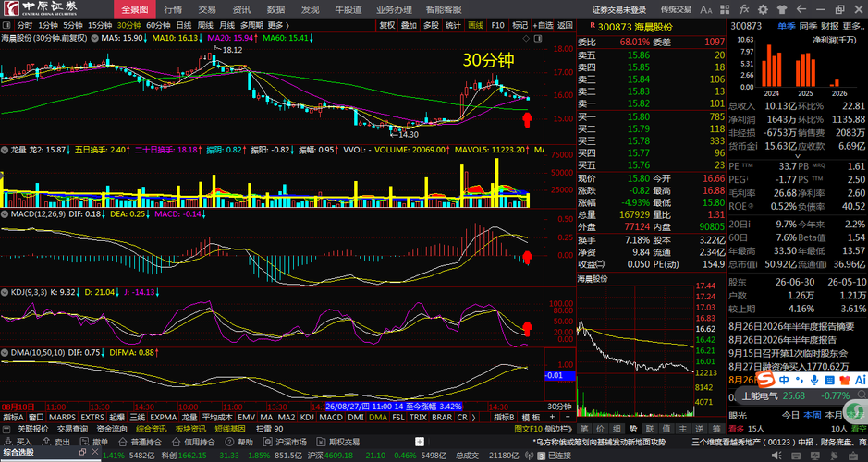Open the 帮助 help icon in bottom toolbar
This screenshot has height=462, width=868.
click(x=239, y=442)
